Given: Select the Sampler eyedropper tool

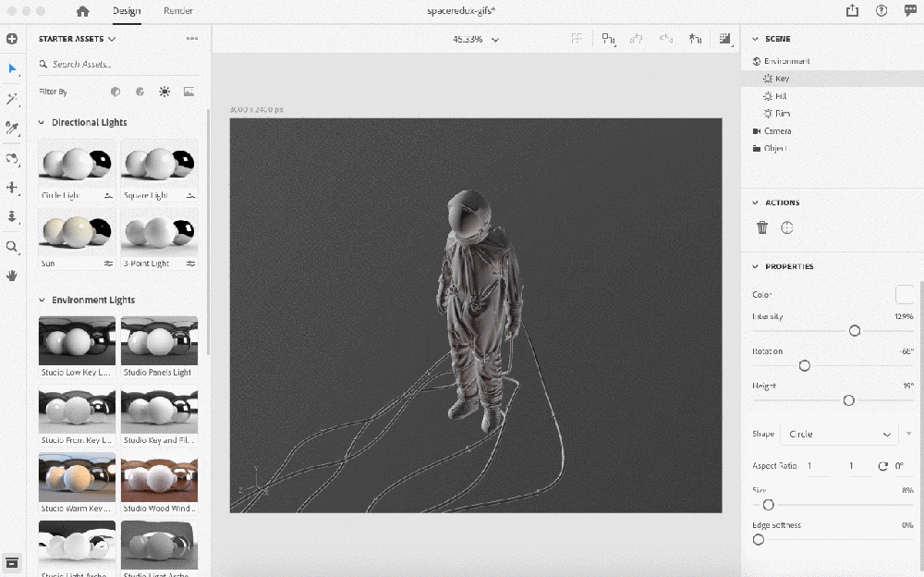Looking at the screenshot, I should (x=12, y=128).
